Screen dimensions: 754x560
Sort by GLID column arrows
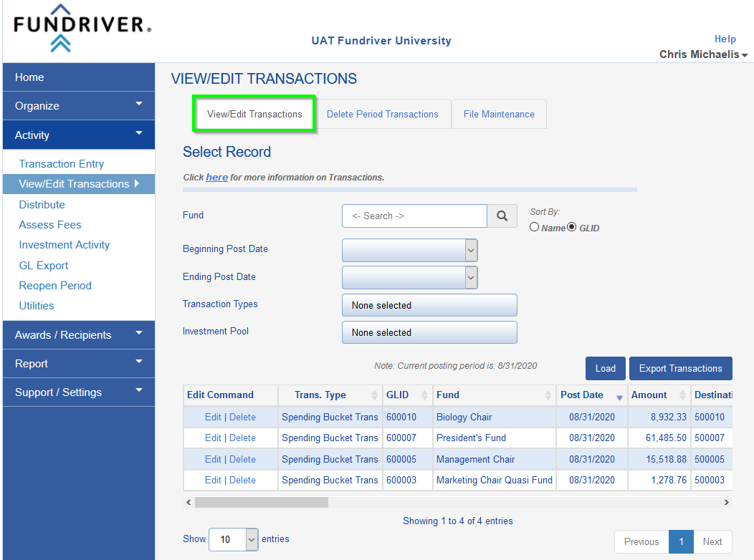424,395
